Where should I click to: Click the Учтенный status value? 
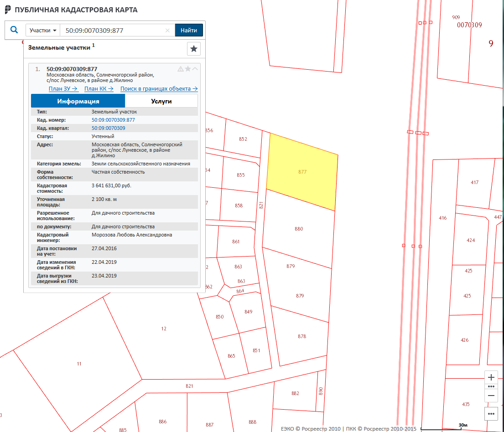tap(103, 137)
